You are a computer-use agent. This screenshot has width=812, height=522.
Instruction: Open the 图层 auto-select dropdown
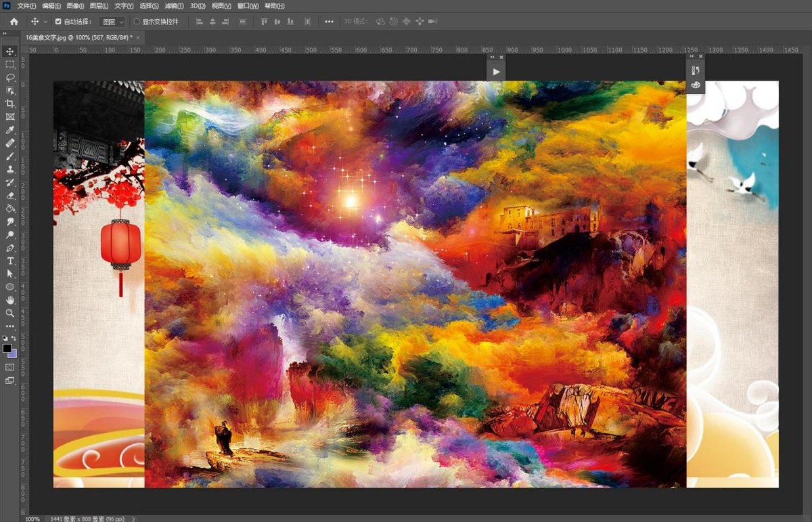(112, 22)
